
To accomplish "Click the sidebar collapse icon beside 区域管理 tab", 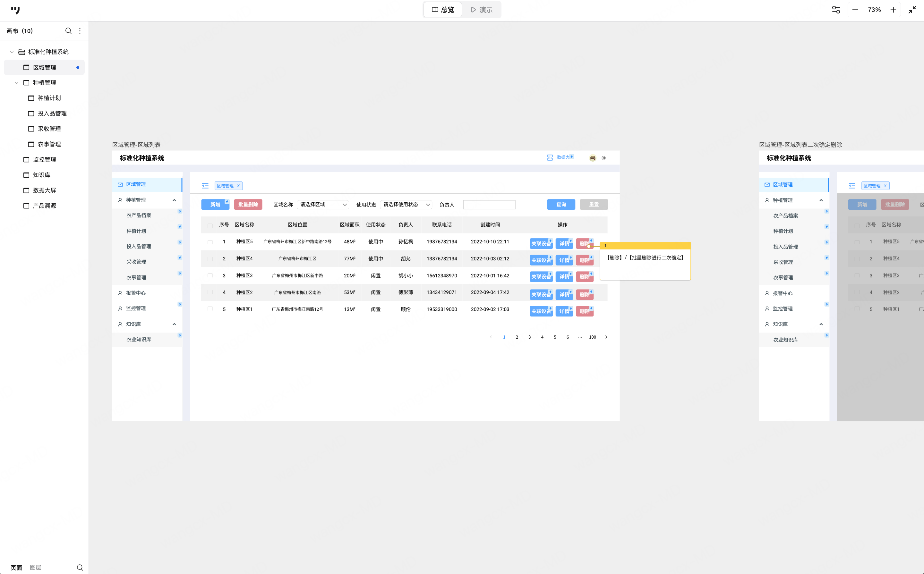I will point(205,186).
